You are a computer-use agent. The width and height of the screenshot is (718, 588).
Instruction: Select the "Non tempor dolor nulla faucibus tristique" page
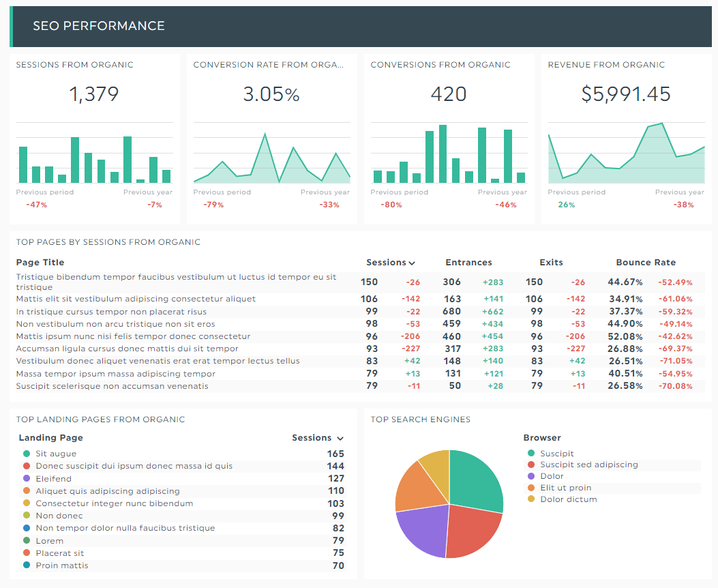(x=125, y=527)
